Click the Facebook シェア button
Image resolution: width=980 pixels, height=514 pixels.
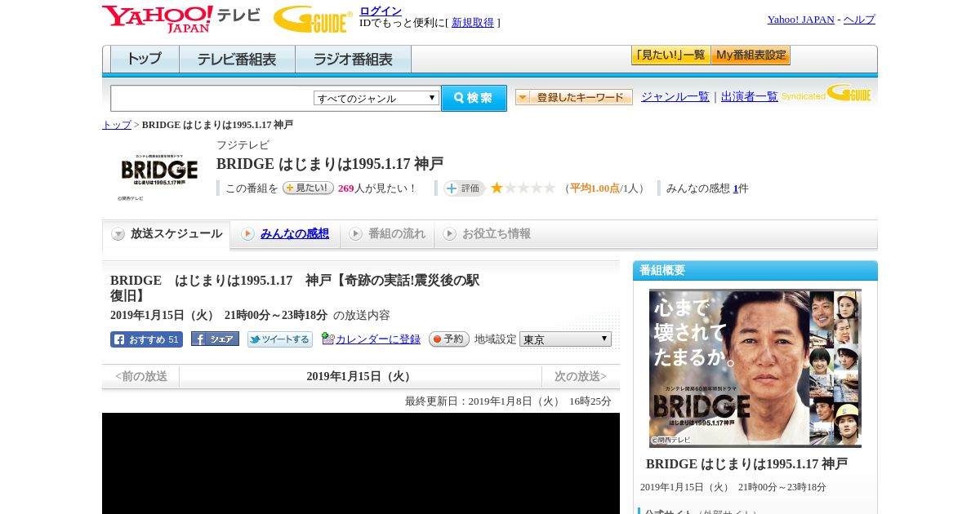(x=215, y=339)
